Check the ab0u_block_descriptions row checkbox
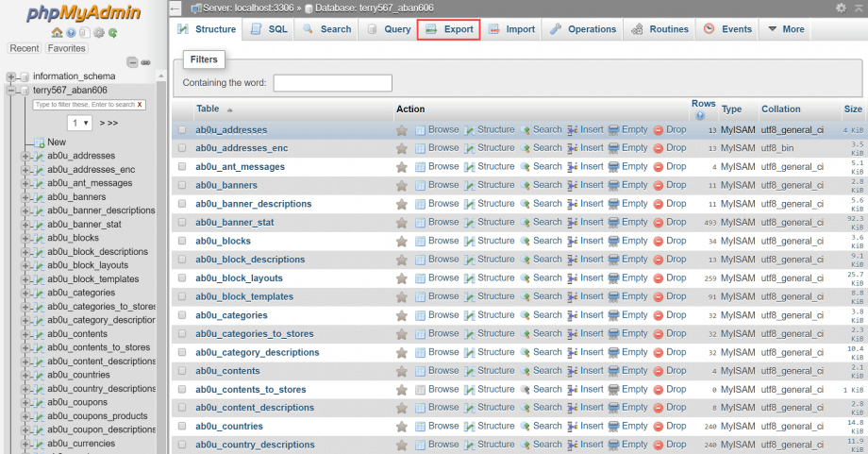868x454 pixels. tap(182, 260)
